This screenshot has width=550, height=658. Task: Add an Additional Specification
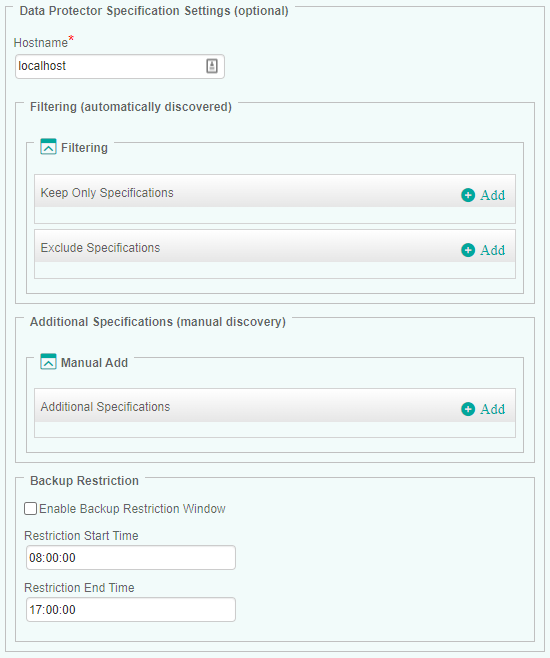493,409
